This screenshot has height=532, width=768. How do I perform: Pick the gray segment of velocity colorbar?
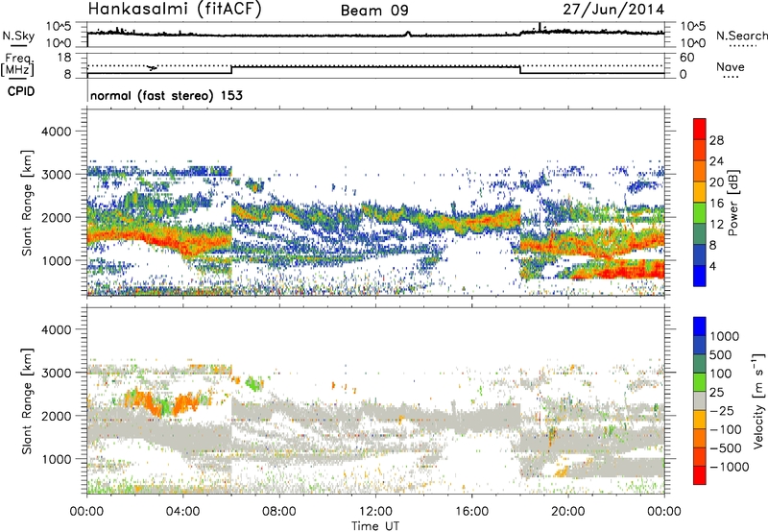coord(700,400)
